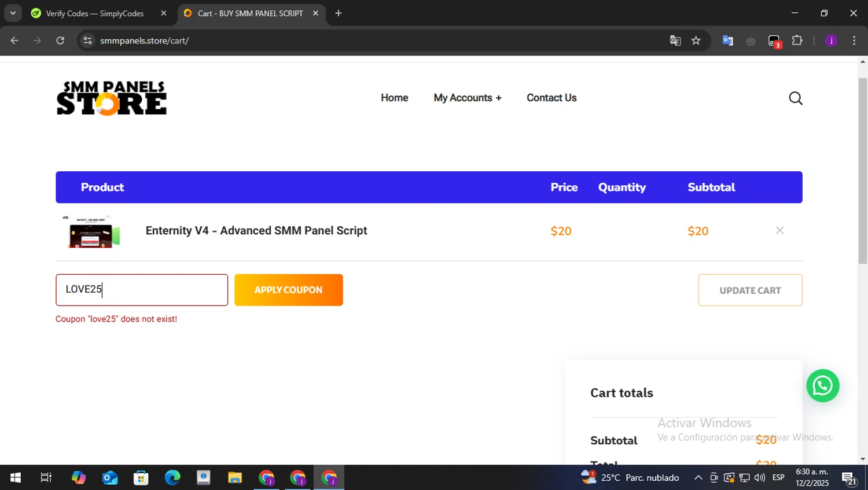
Task: Click the coupon does not exist error
Action: coord(116,319)
